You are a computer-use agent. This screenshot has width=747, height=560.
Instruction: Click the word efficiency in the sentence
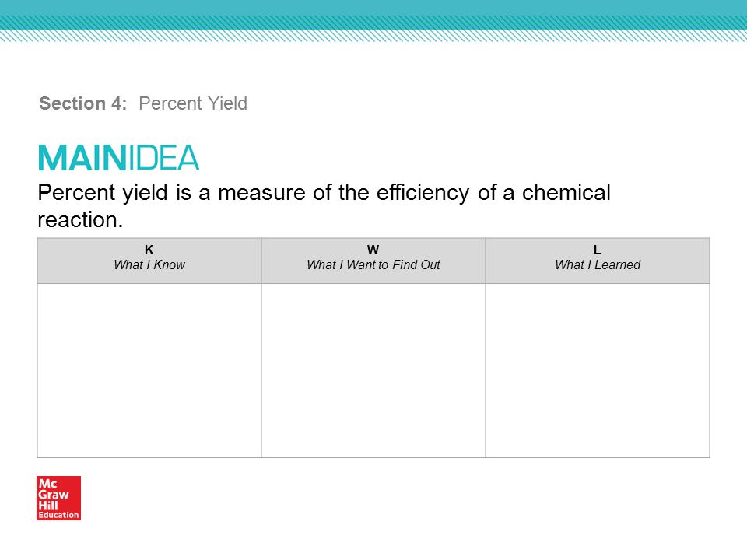click(x=423, y=193)
